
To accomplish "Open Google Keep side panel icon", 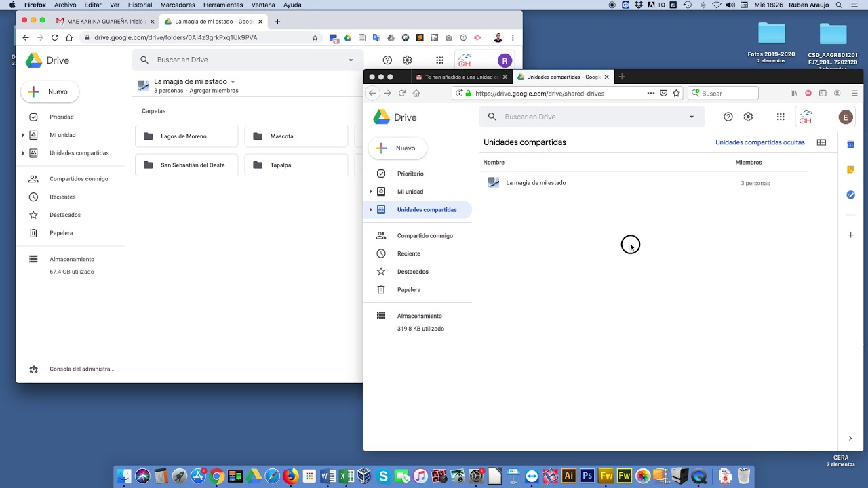I will coord(850,169).
